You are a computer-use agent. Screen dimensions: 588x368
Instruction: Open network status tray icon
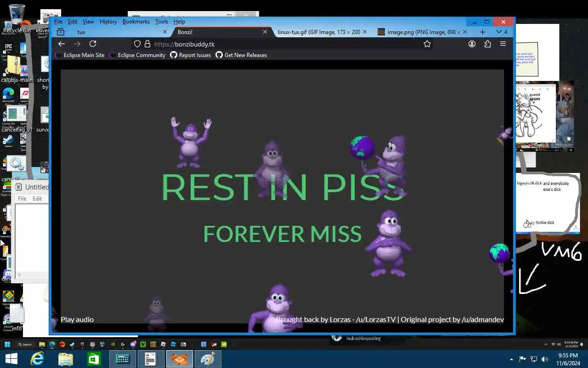[534, 359]
